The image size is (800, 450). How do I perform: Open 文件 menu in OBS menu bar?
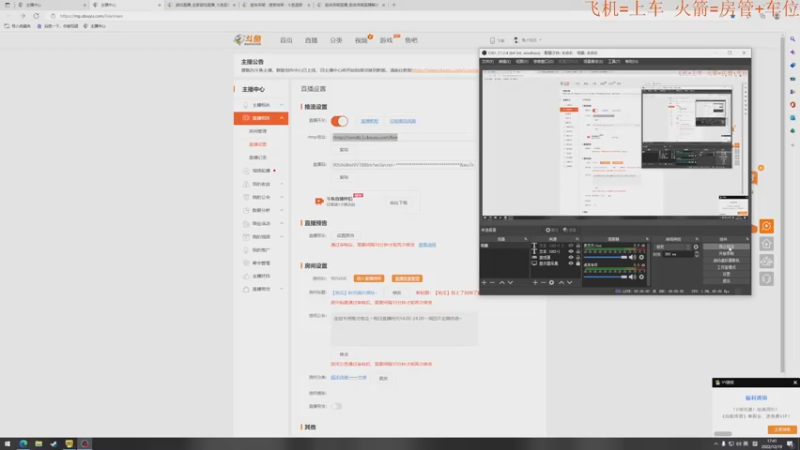(488, 61)
